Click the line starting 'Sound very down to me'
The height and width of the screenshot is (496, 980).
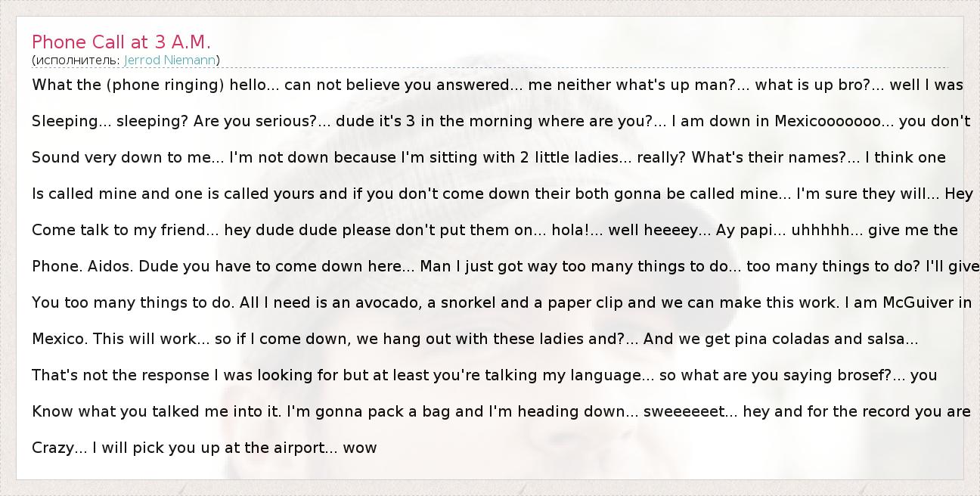point(488,157)
